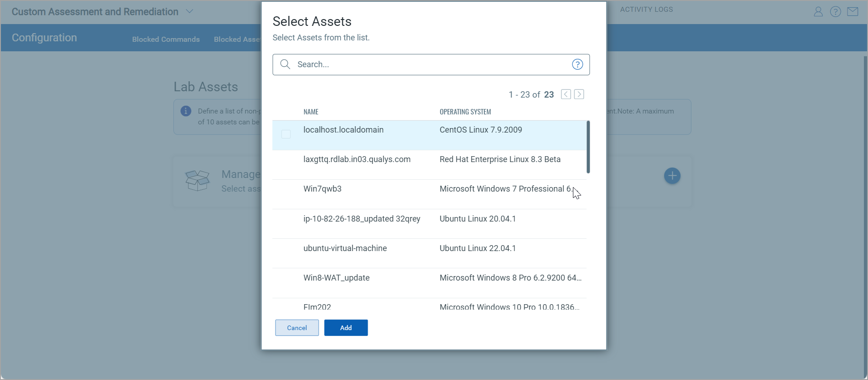Image resolution: width=868 pixels, height=380 pixels.
Task: Sort by the Operating System column header
Action: (465, 112)
